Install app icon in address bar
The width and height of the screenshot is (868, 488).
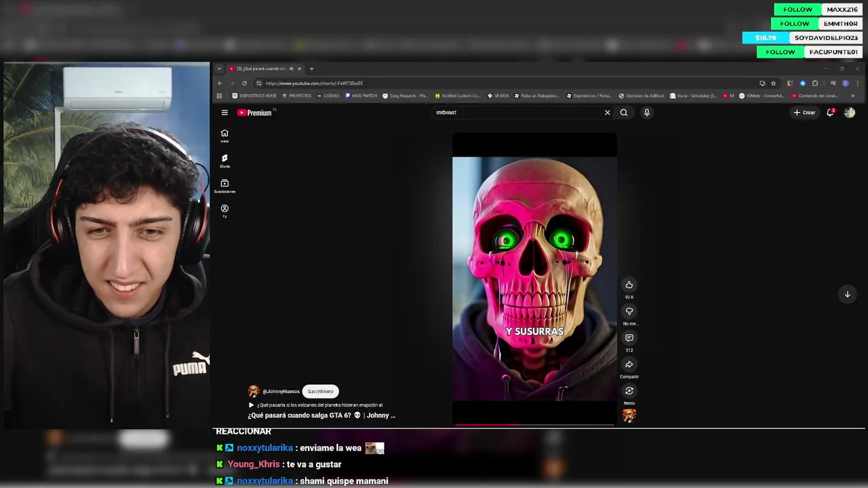pyautogui.click(x=762, y=83)
